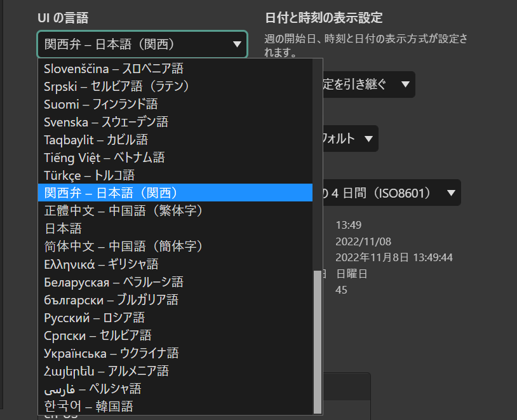Confirm the highlighted 関西弁 entry
Image resolution: width=517 pixels, height=420 pixels.
pyautogui.click(x=102, y=193)
